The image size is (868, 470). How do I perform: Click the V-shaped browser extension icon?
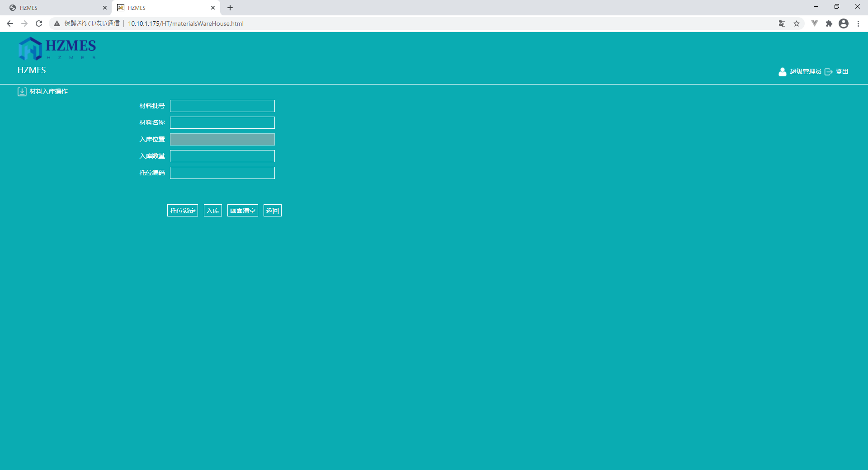[814, 23]
